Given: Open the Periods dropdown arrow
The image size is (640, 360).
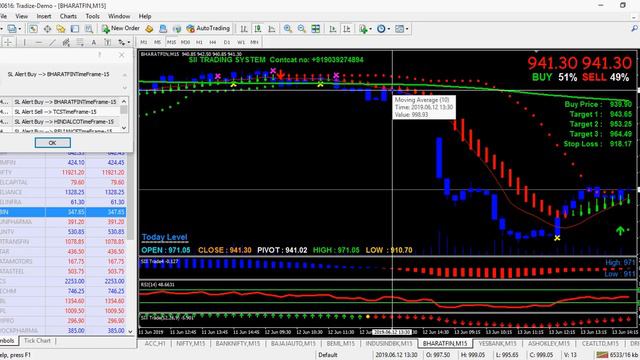Looking at the screenshot, I should point(389,29).
